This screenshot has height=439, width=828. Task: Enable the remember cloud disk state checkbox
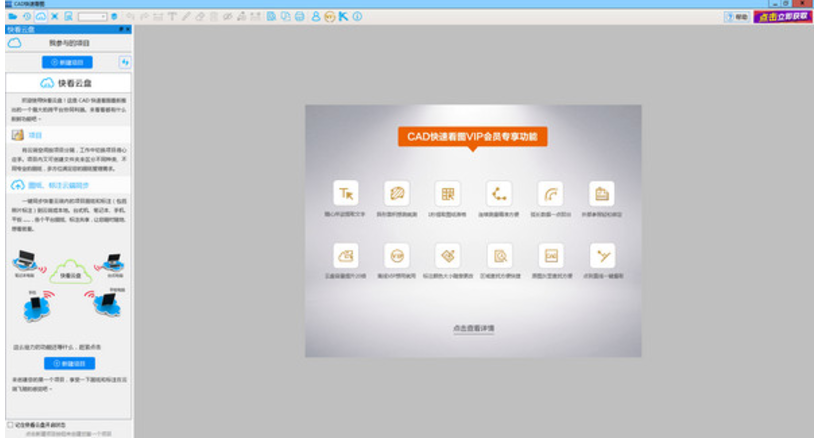[x=10, y=424]
